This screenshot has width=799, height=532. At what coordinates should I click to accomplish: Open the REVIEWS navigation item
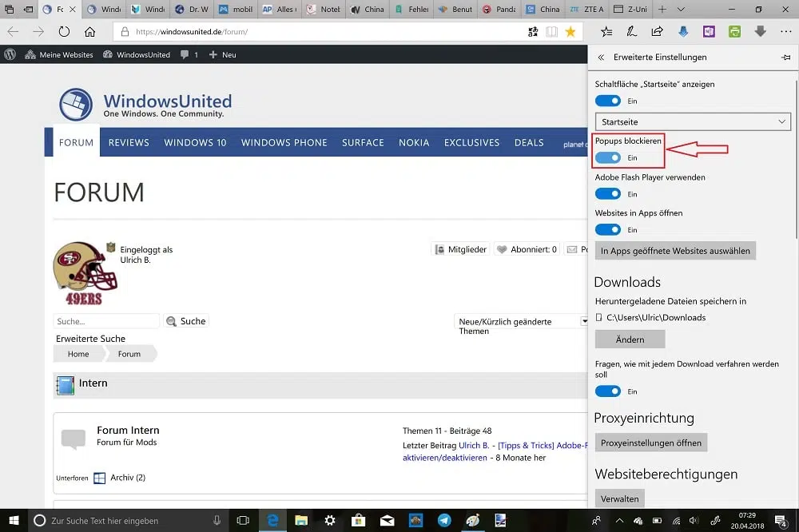click(x=129, y=143)
